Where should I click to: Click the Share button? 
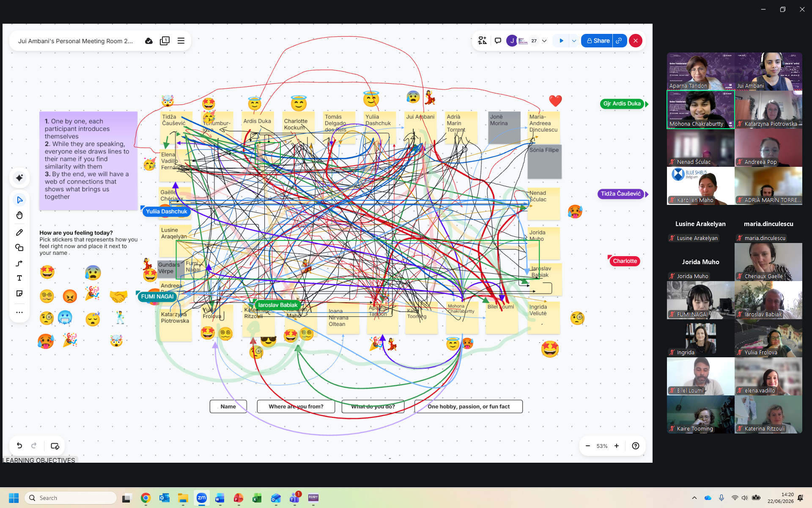[597, 41]
